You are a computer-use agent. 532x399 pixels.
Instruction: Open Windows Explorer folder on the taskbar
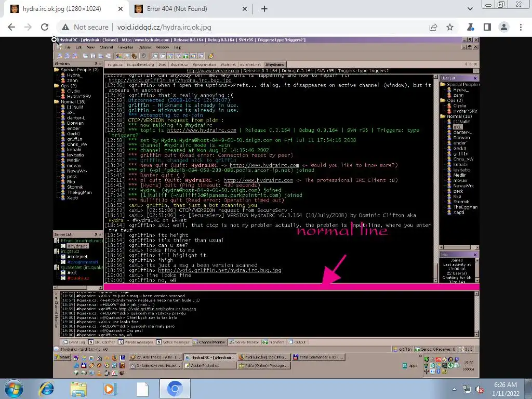pyautogui.click(x=78, y=389)
